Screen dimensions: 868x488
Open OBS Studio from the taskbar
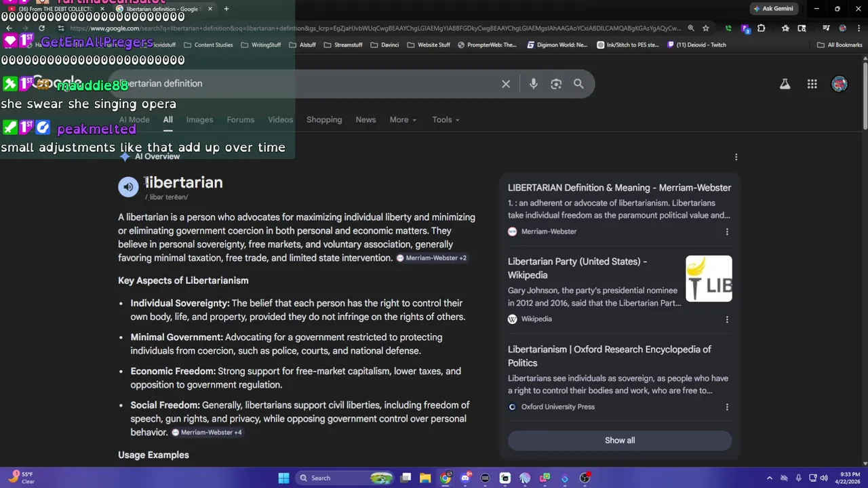[x=585, y=479]
